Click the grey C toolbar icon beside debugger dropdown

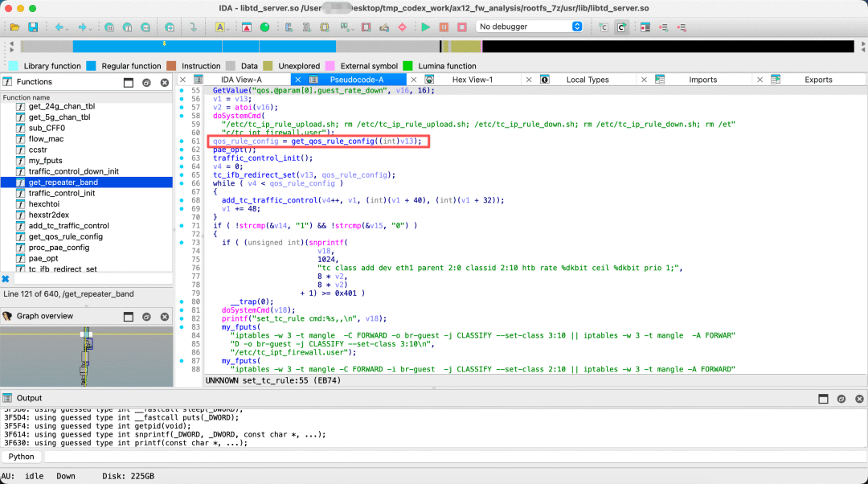coord(604,27)
